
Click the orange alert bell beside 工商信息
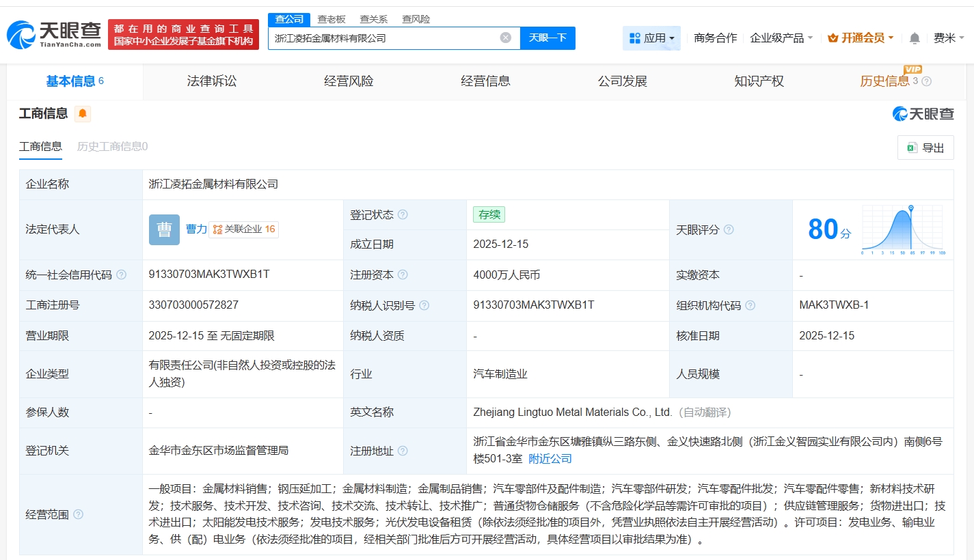coord(83,114)
